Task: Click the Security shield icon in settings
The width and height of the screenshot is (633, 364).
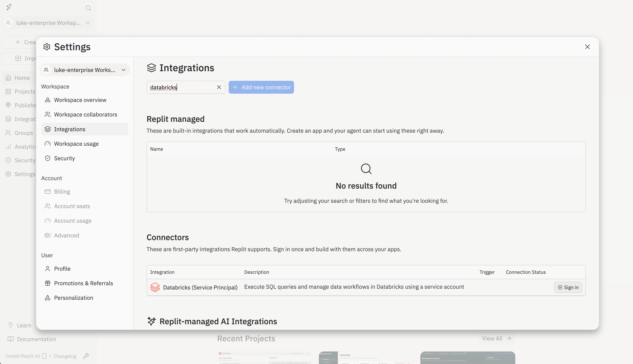Action: [x=48, y=158]
